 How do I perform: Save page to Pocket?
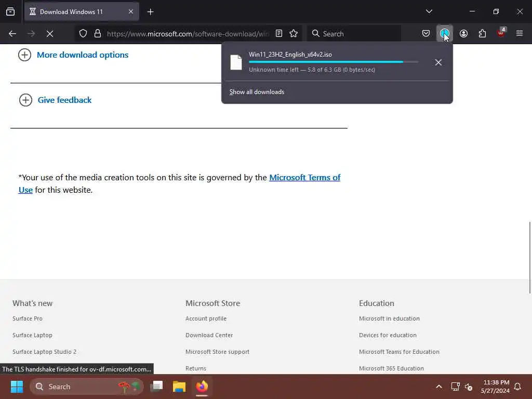point(426,34)
